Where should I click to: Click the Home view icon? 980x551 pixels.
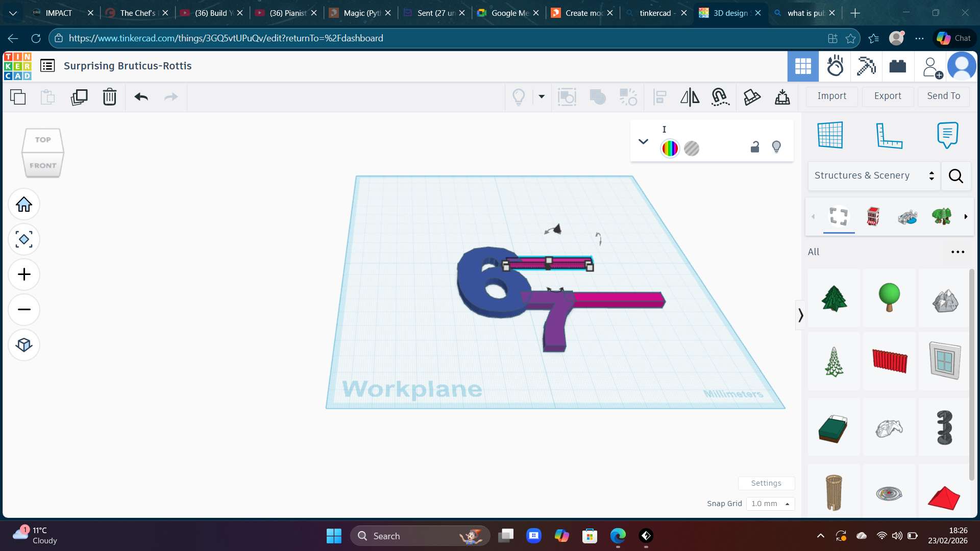click(x=24, y=205)
